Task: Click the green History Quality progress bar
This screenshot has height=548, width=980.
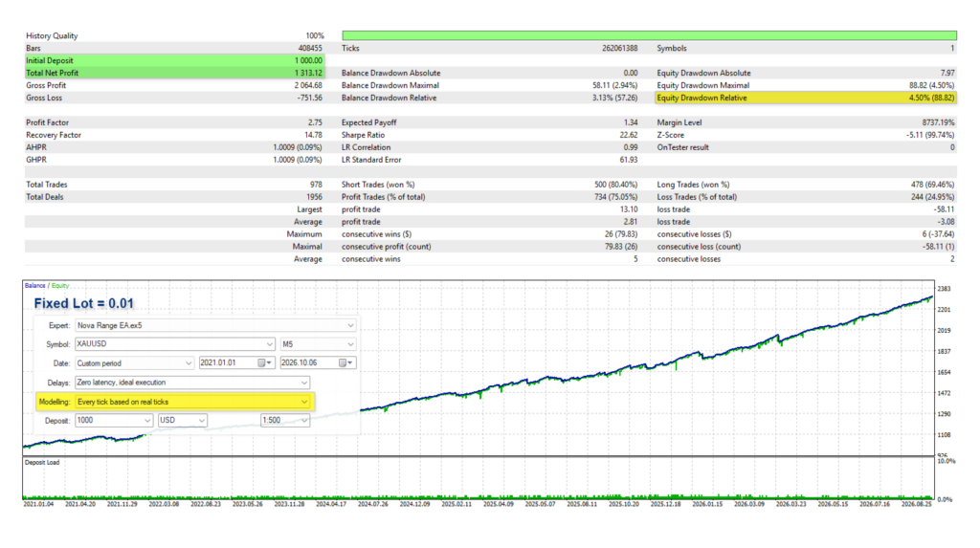Action: click(650, 35)
